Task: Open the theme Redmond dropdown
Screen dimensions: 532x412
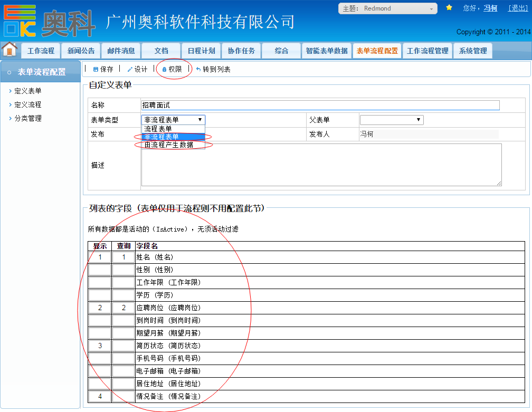Action: pos(388,8)
